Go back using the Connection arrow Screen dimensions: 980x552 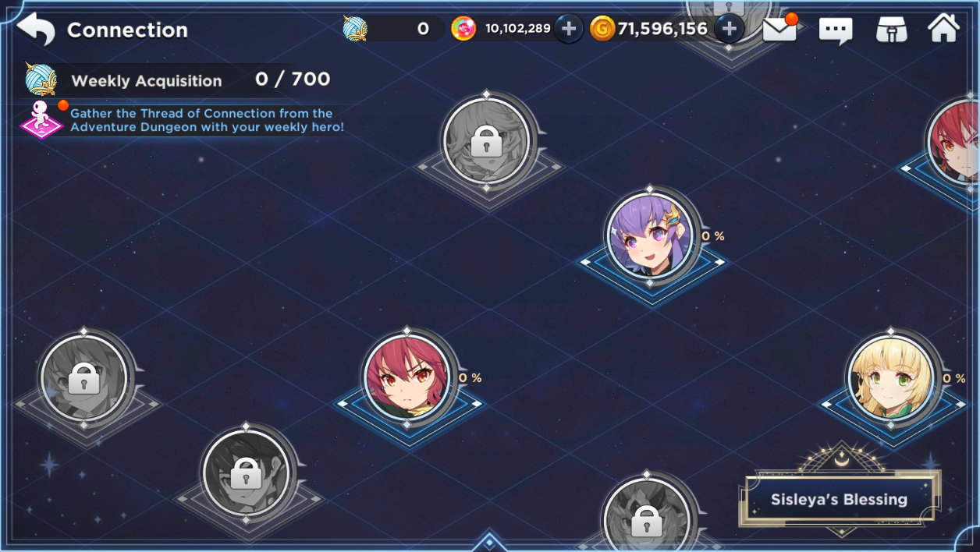tap(36, 30)
